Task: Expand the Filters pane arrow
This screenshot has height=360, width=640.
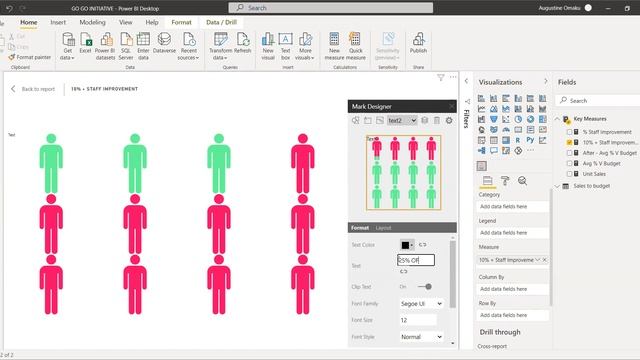Action: 467,81
